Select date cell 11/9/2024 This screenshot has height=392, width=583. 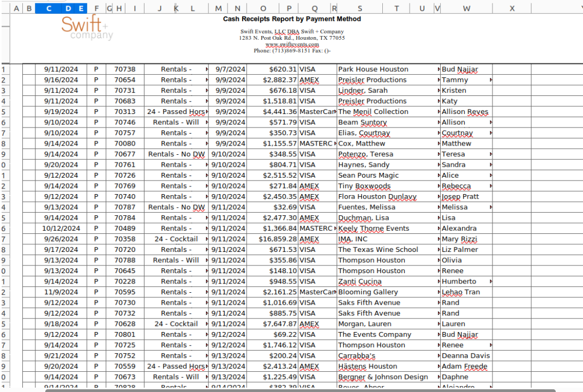coord(61,292)
